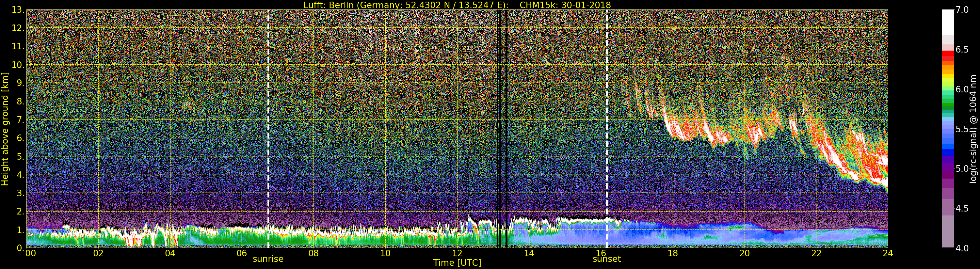Click the white dashed sunset marker line
Viewport: 980px width, 269px height.
[606, 129]
